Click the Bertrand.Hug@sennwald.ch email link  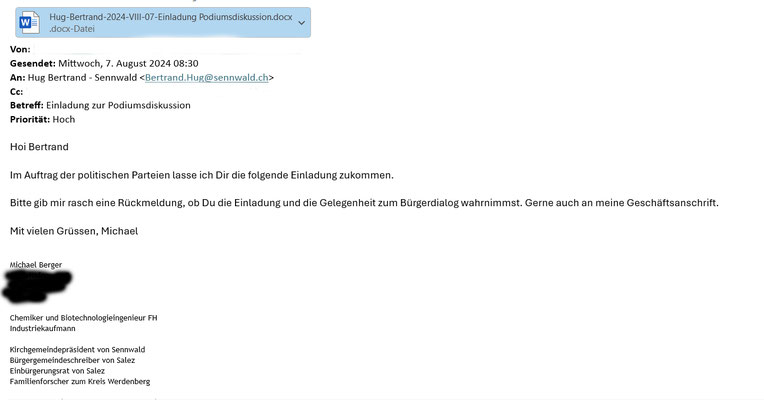coord(207,77)
